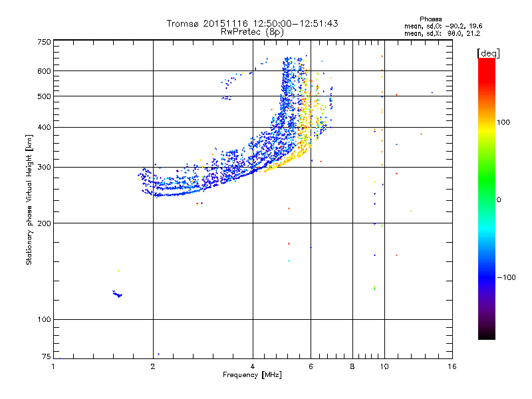
Task: Click the 16 MHz frequency tick label
Action: coord(452,366)
